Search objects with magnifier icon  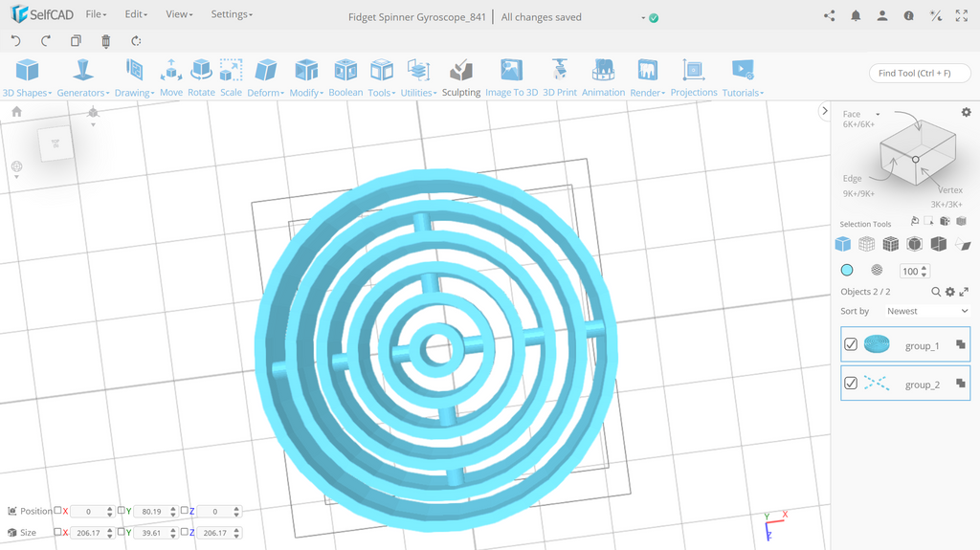point(936,292)
